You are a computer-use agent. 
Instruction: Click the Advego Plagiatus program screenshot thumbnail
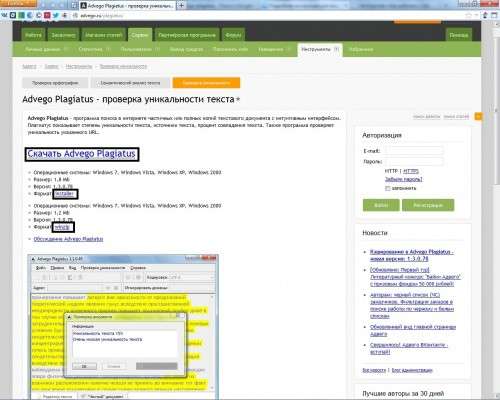pos(123,327)
